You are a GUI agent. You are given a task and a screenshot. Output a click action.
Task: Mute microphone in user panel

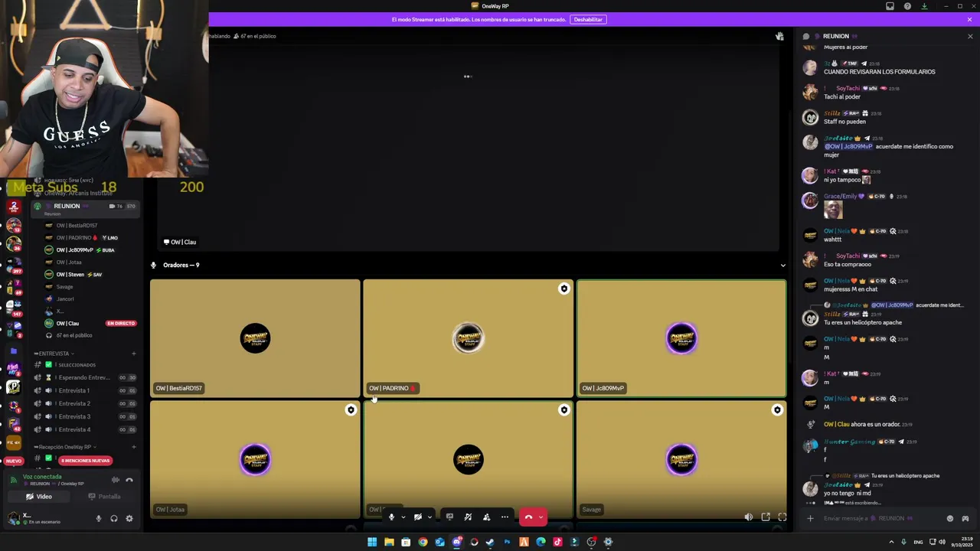(x=98, y=518)
